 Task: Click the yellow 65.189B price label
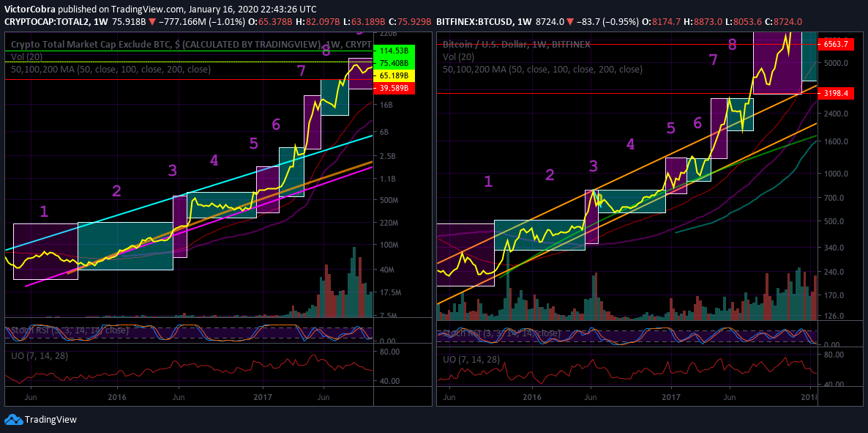[394, 75]
